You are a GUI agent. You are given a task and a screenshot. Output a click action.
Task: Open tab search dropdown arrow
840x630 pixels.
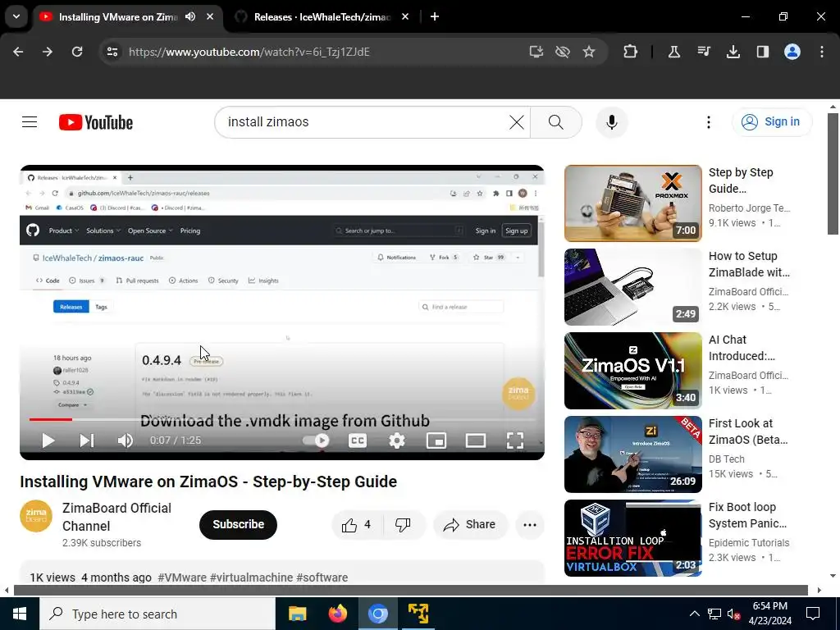(x=16, y=16)
